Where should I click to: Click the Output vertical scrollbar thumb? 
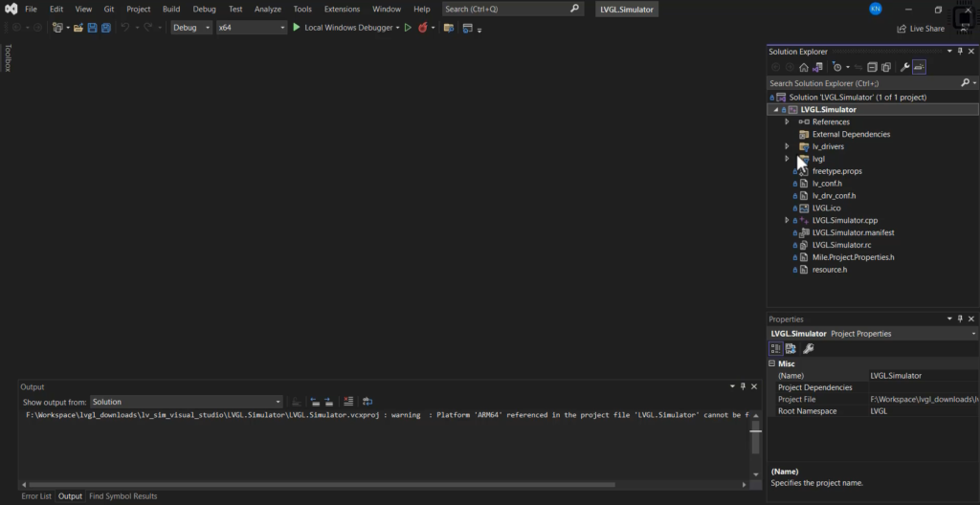point(756,438)
